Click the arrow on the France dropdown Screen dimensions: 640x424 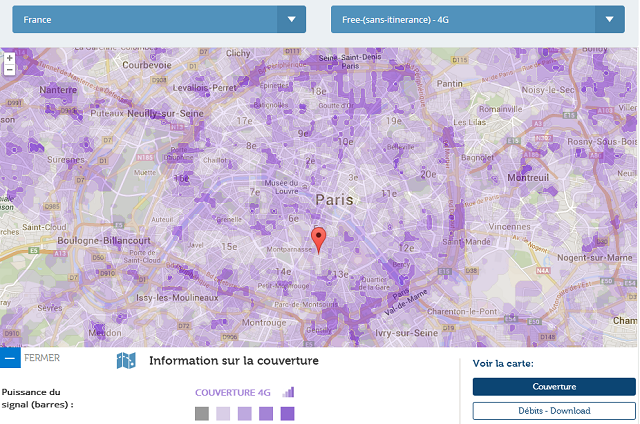(x=291, y=19)
